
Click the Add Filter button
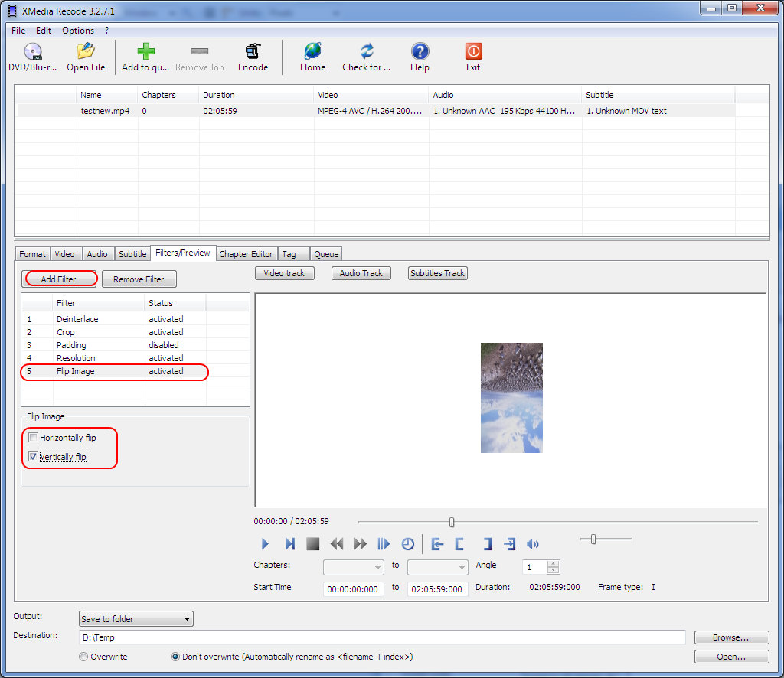[x=59, y=279]
